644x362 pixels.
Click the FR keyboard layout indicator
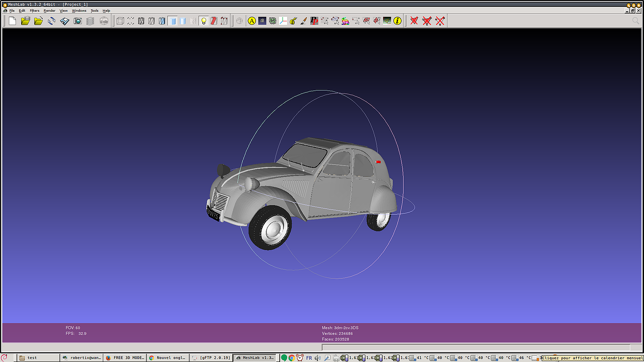309,358
